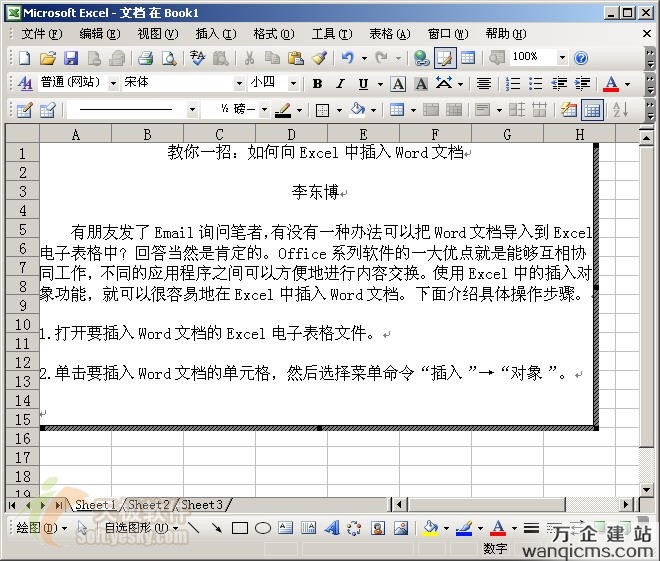
Task: Pick the Rectangle drawing tool
Action: tap(240, 528)
